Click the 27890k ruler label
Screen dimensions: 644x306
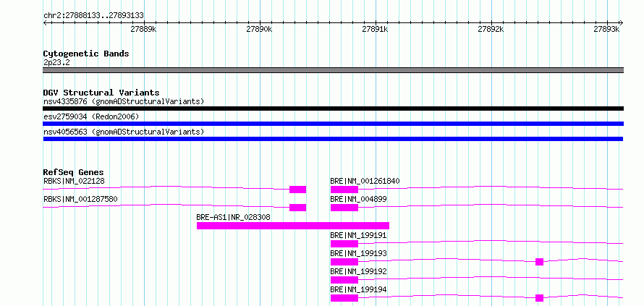pyautogui.click(x=259, y=29)
